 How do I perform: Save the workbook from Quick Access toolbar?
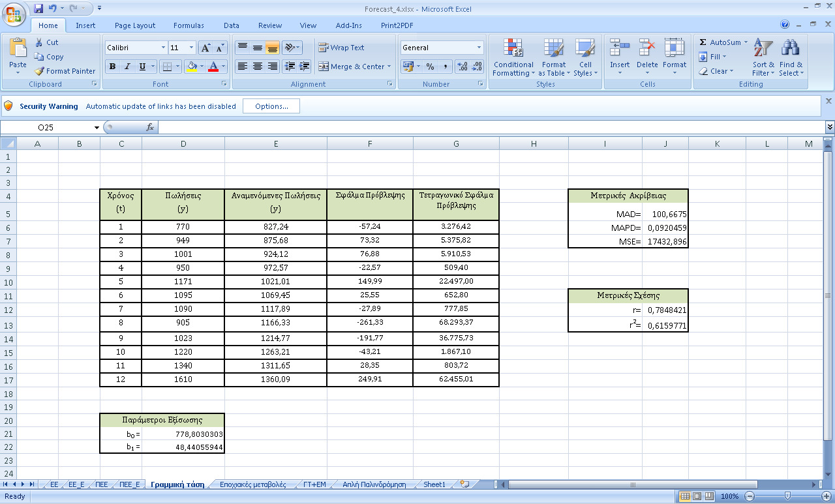tap(38, 8)
